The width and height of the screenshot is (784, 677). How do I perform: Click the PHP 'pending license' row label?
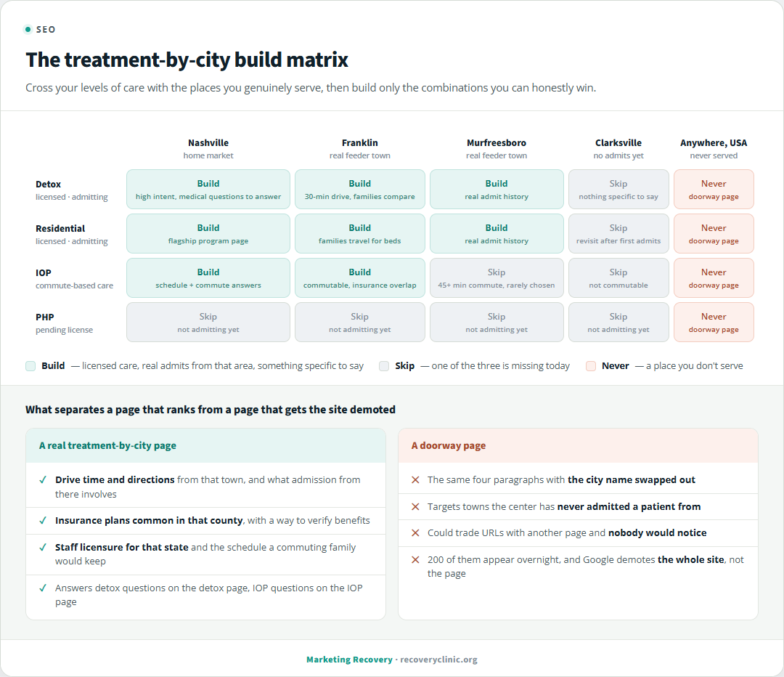point(64,323)
